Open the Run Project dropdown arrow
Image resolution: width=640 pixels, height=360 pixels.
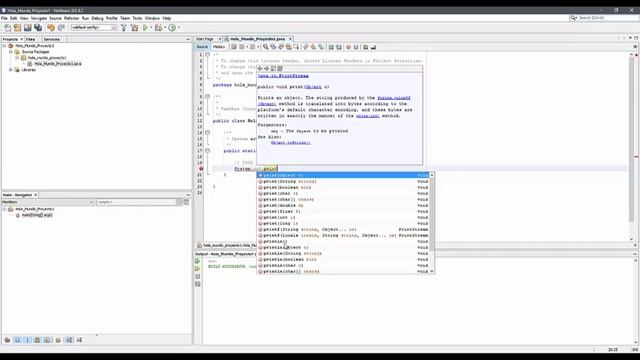point(151,28)
